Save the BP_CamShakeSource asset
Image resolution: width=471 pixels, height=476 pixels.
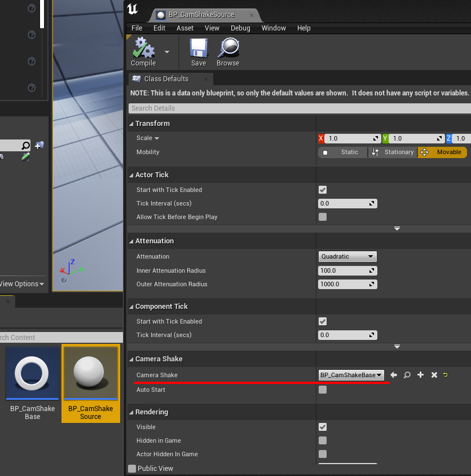tap(199, 51)
